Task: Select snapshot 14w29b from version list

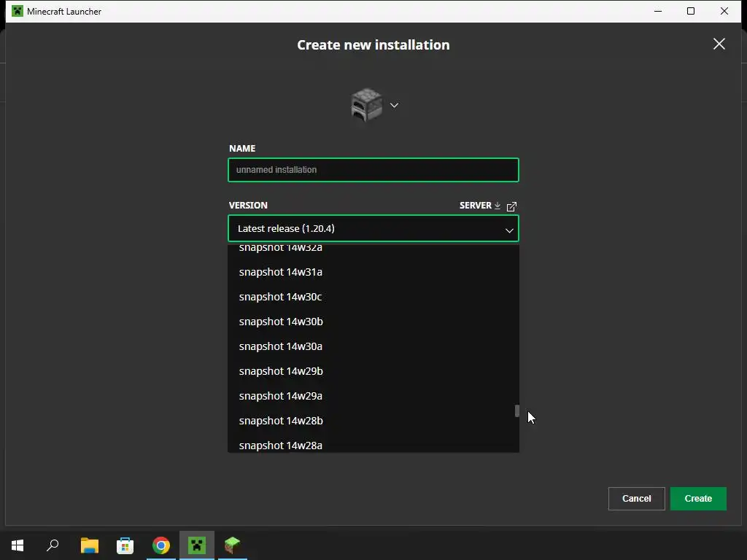Action: click(x=373, y=371)
